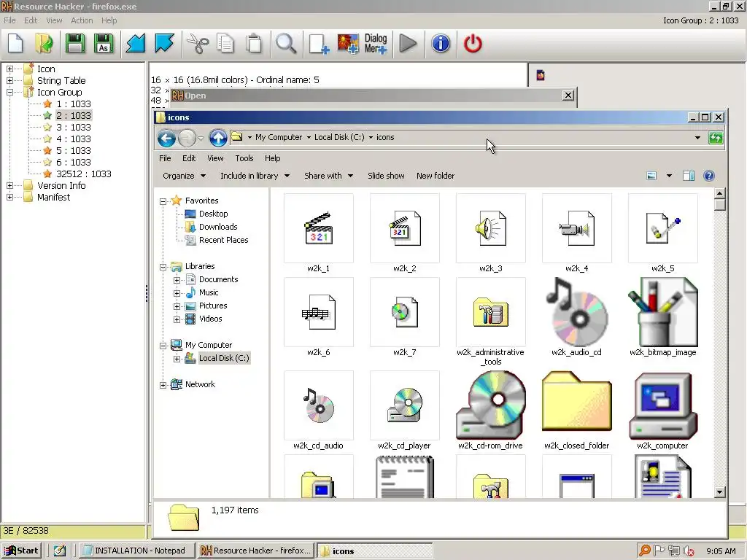The width and height of the screenshot is (747, 560).
Task: Click My Computer breadcrumb in address bar
Action: pos(279,137)
